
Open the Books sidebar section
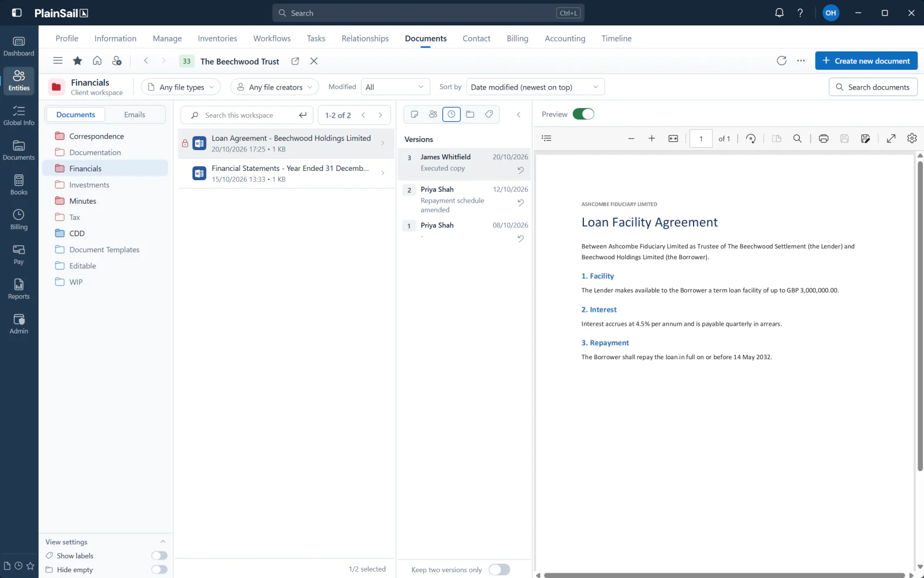[18, 185]
